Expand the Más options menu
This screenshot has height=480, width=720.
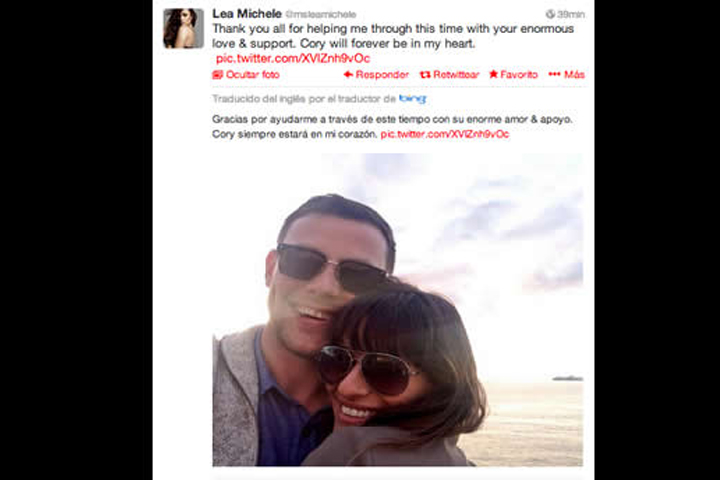click(574, 74)
